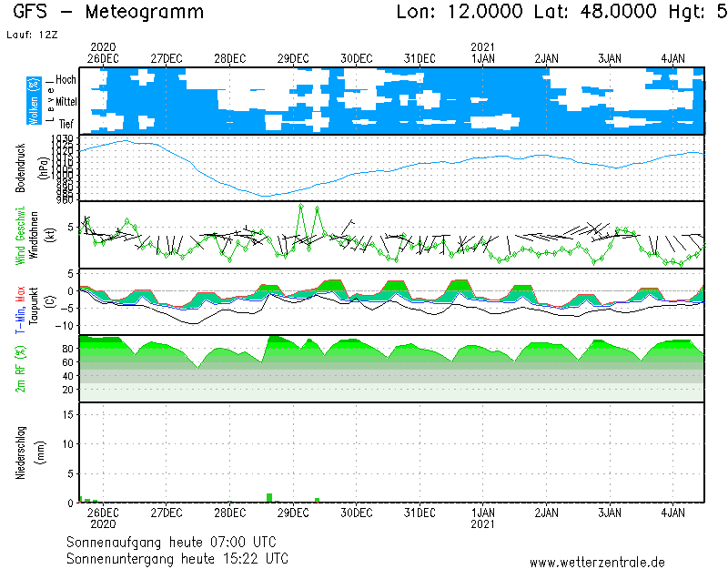This screenshot has width=728, height=569.
Task: Click the Lauf: 12Z run label
Action: pos(32,35)
